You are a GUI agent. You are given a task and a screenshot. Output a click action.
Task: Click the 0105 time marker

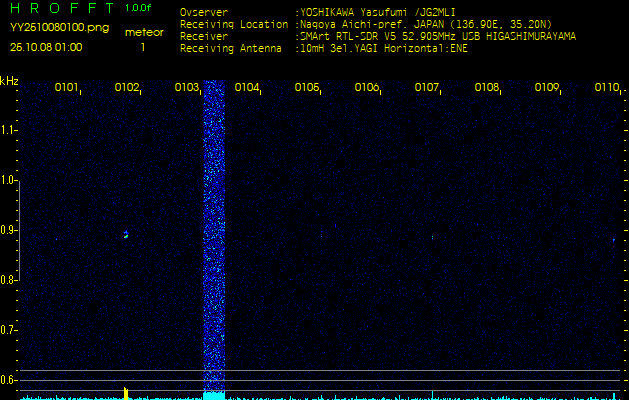[x=306, y=87]
